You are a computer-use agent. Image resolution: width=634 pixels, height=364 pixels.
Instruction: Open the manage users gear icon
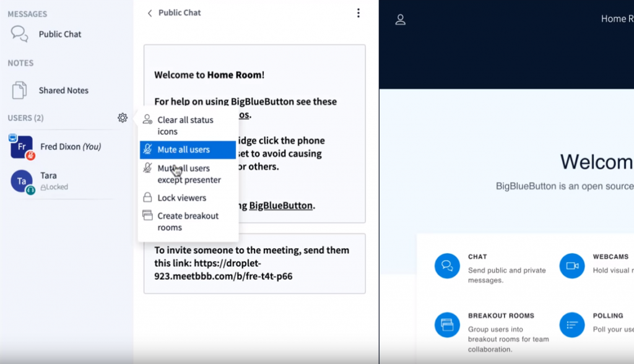tap(123, 118)
